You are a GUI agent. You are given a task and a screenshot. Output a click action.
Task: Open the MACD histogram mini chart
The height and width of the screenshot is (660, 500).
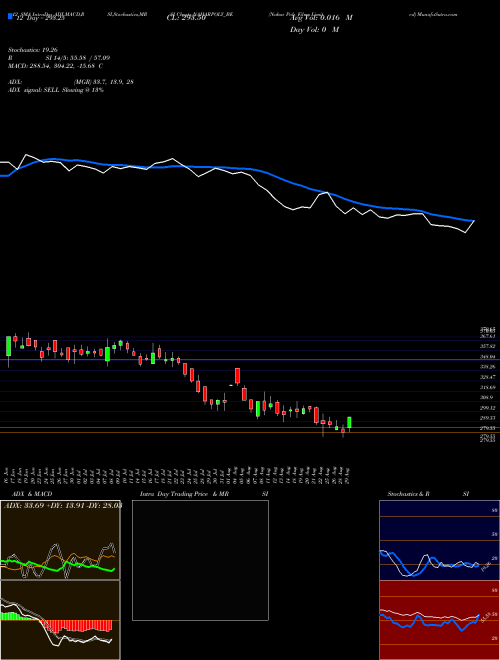point(60,620)
